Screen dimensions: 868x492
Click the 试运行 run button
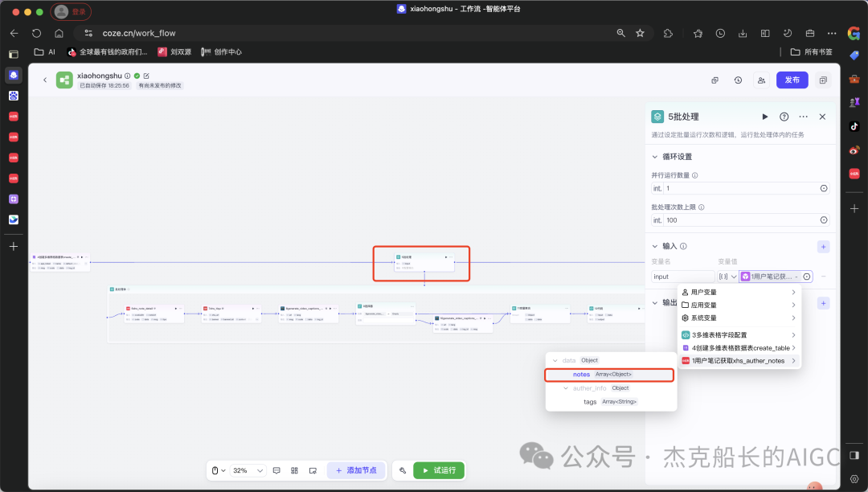[x=439, y=470]
